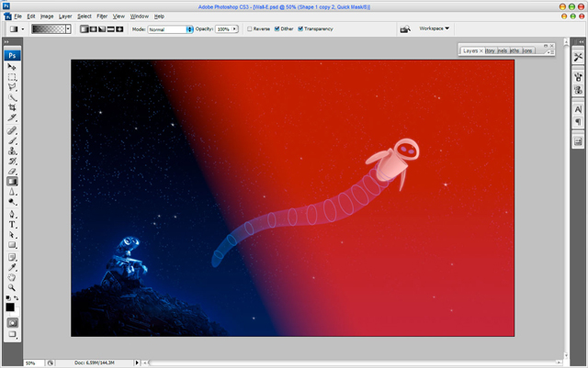Open the Layer menu
The image size is (588, 368).
(65, 17)
